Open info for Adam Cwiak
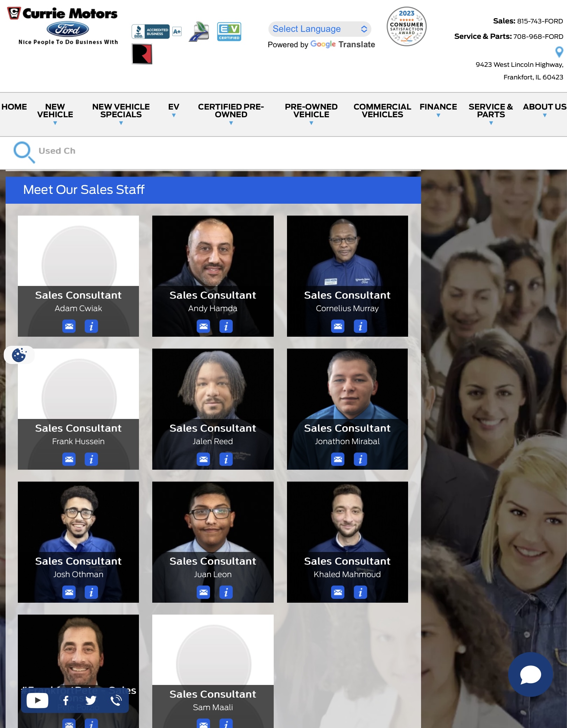 pos(91,326)
